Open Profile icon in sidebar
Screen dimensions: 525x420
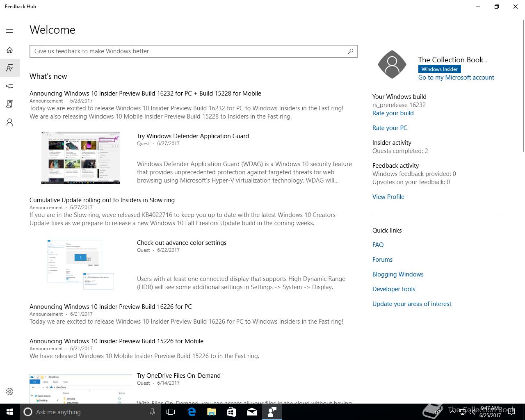[x=10, y=122]
